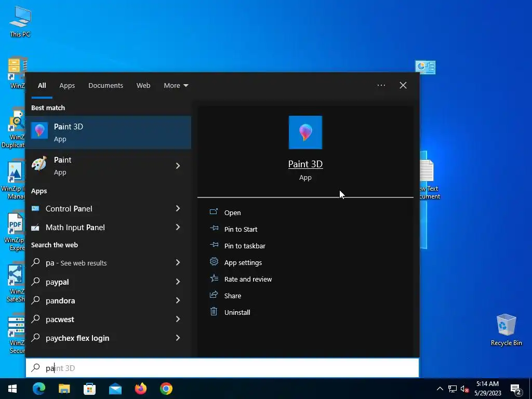
Task: Expand the Control Panel result arrow
Action: [178, 208]
